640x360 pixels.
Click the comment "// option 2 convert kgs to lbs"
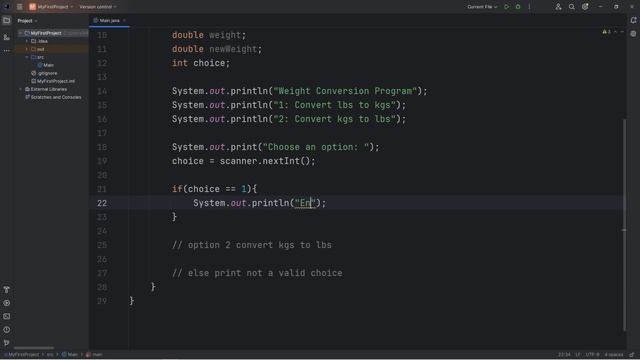click(x=252, y=245)
